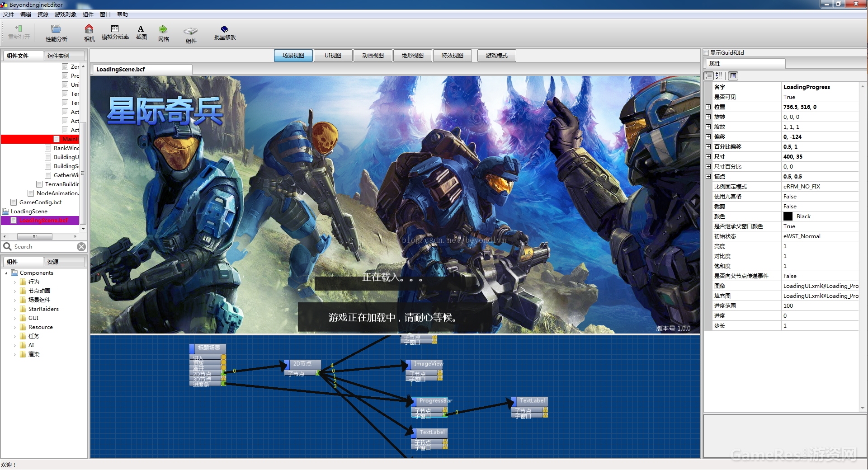Click the 重新打开 reopen toolbar icon
This screenshot has width=868, height=470.
coord(19,28)
